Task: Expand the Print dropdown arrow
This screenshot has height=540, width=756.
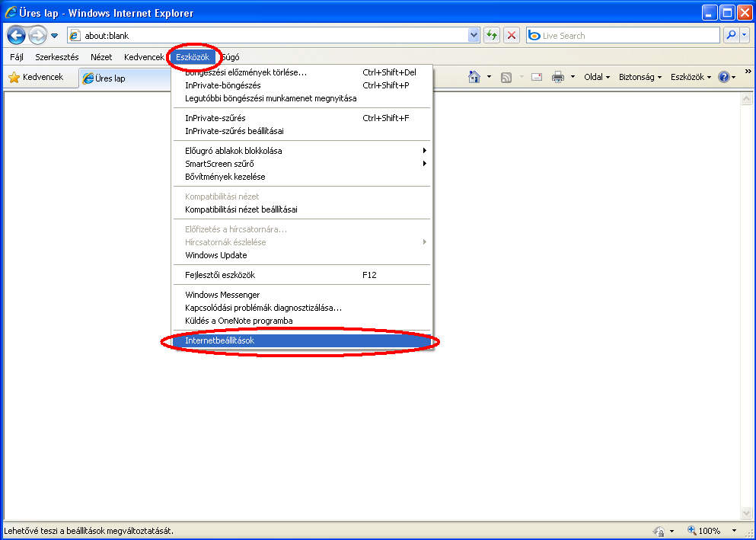Action: coord(573,77)
